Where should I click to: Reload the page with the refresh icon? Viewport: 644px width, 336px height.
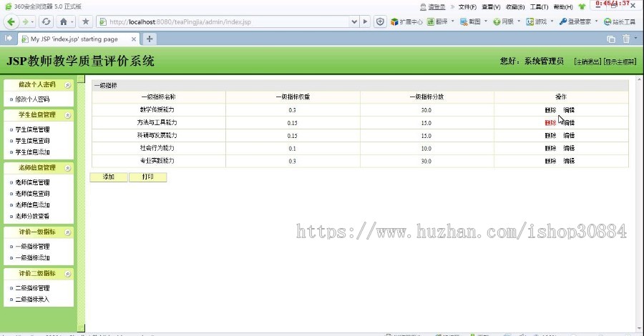click(46, 21)
